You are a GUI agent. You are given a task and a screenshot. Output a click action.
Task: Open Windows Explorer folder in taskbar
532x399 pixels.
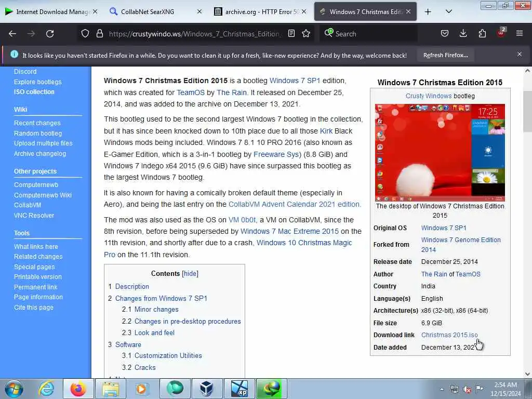pyautogui.click(x=111, y=389)
